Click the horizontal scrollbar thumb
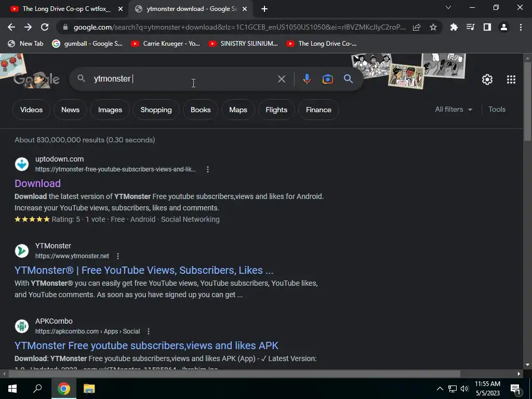The width and height of the screenshot is (532, 399). (234, 374)
